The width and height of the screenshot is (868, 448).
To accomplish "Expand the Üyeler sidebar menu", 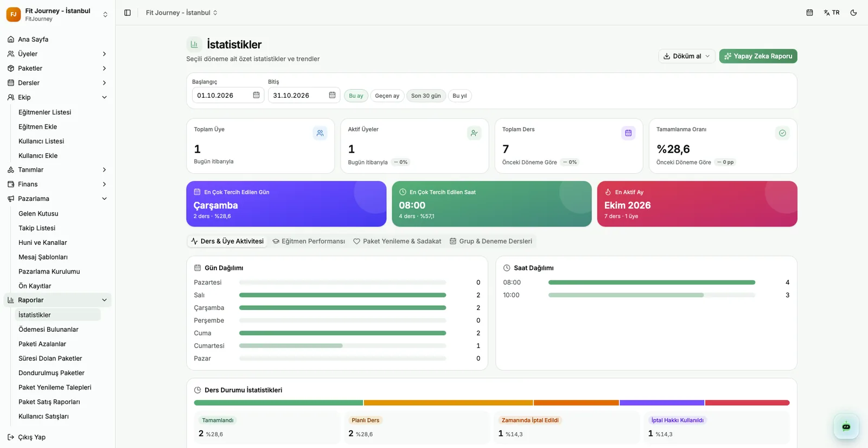I will [x=58, y=54].
